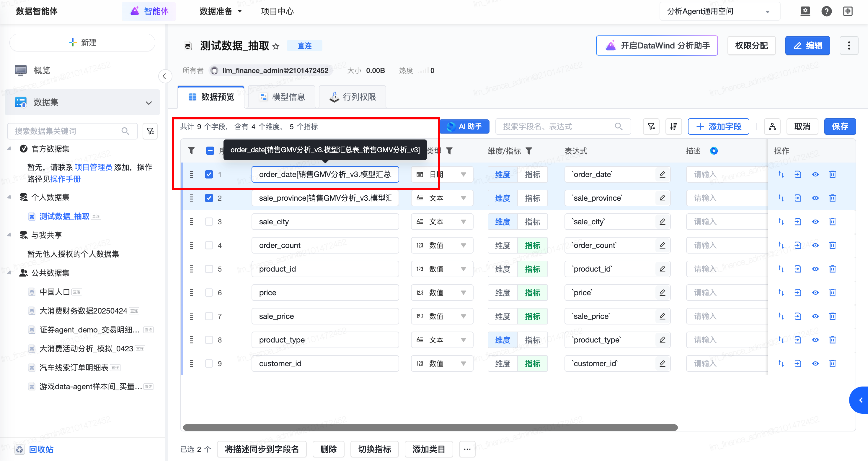Open the bottom more actions ellipsis button
Image resolution: width=868 pixels, height=461 pixels.
[x=467, y=449]
